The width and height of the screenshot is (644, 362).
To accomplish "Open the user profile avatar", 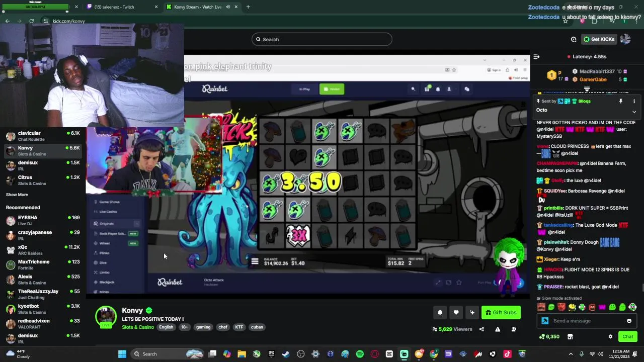I will 625,39.
